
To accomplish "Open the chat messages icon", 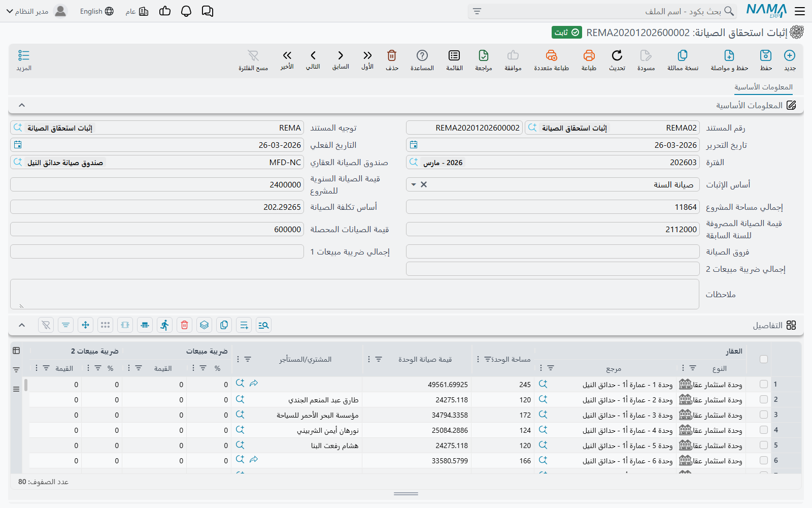I will click(x=208, y=11).
